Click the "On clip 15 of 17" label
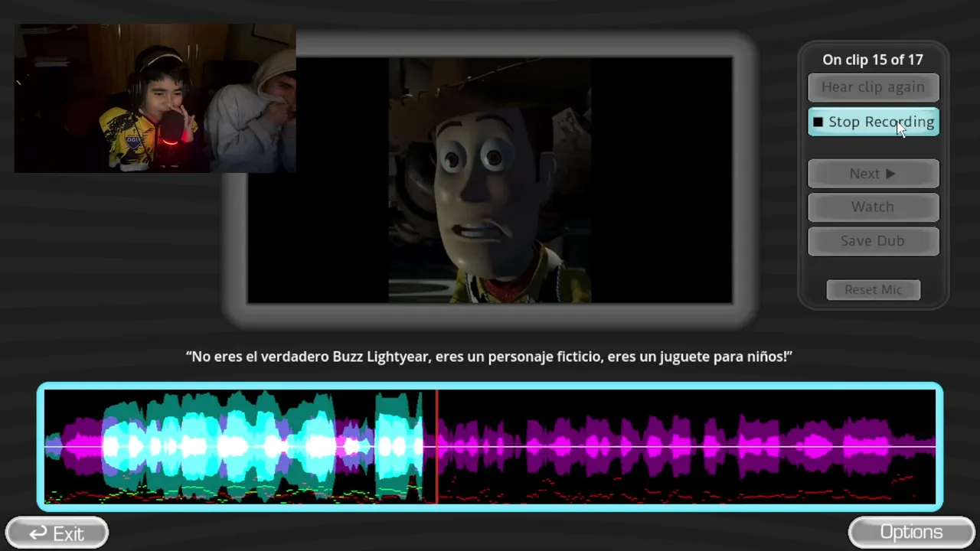Viewport: 980px width, 551px height. click(873, 60)
